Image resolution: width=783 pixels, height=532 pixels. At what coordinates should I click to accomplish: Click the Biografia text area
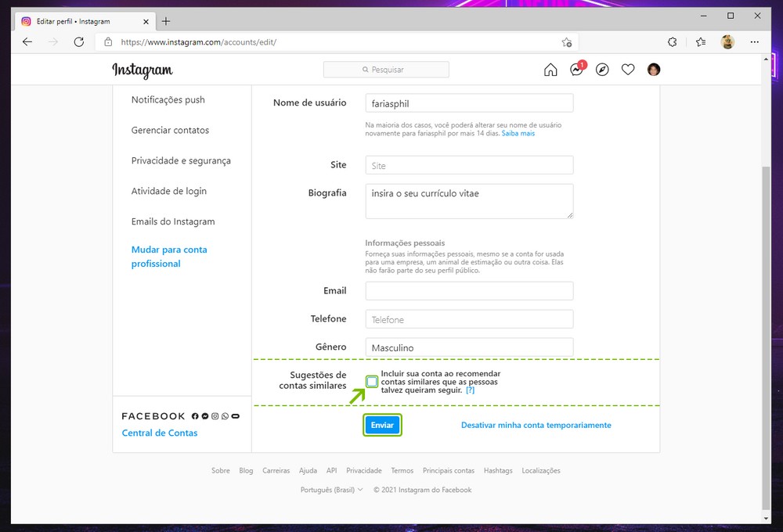469,201
